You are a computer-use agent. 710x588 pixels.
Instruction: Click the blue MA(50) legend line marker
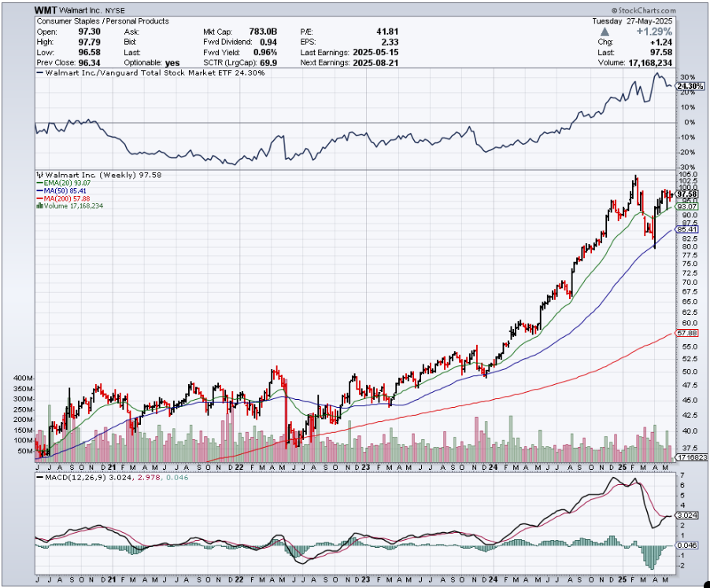(x=40, y=191)
